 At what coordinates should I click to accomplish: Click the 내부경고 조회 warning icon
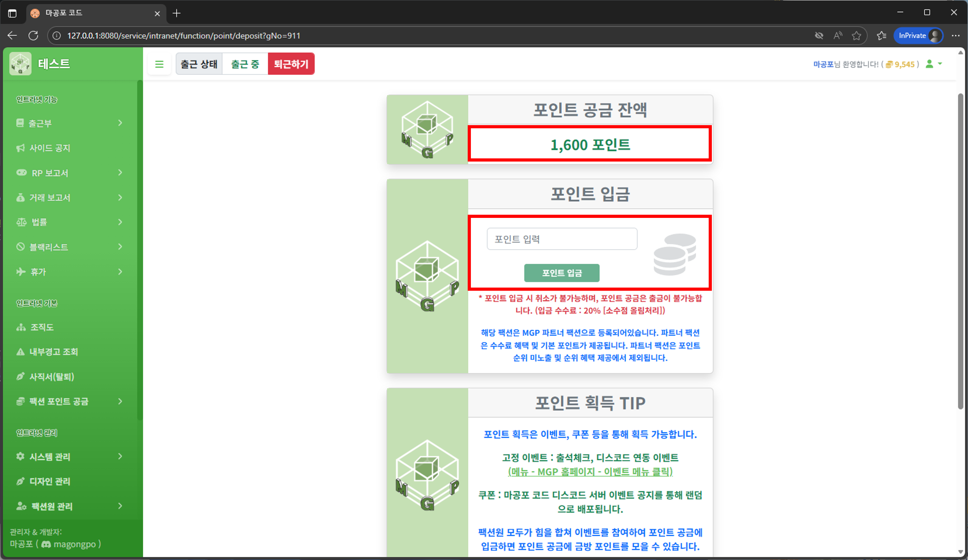pos(20,352)
